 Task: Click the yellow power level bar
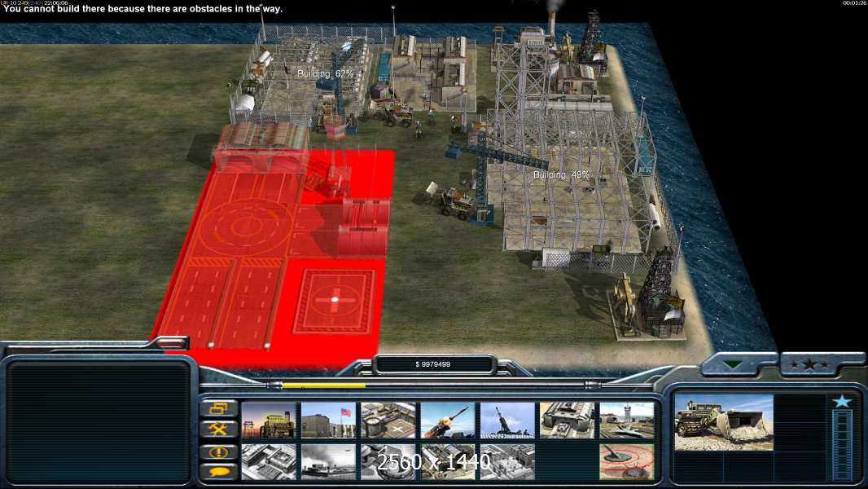coord(324,385)
